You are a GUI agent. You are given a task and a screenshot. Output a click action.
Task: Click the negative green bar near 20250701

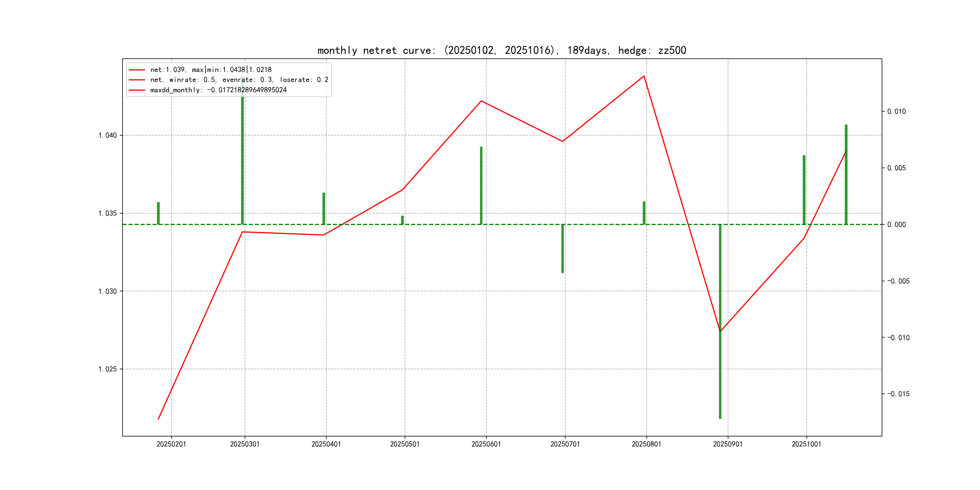[x=563, y=249]
